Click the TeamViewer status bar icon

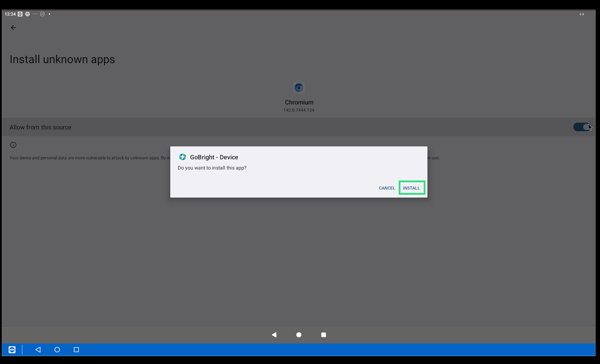(x=20, y=14)
